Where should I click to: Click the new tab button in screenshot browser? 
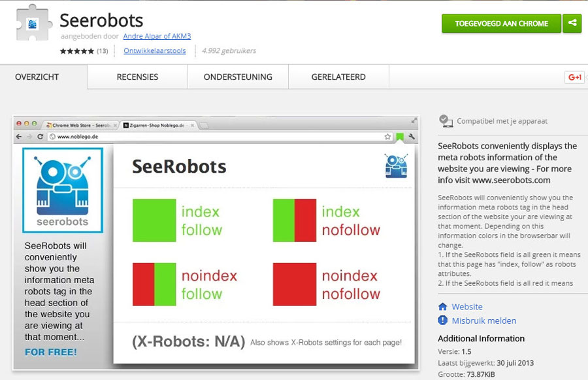[204, 126]
